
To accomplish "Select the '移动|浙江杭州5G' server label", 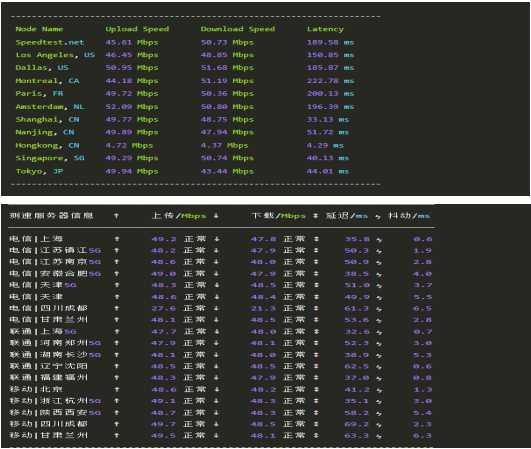I will point(55,401).
